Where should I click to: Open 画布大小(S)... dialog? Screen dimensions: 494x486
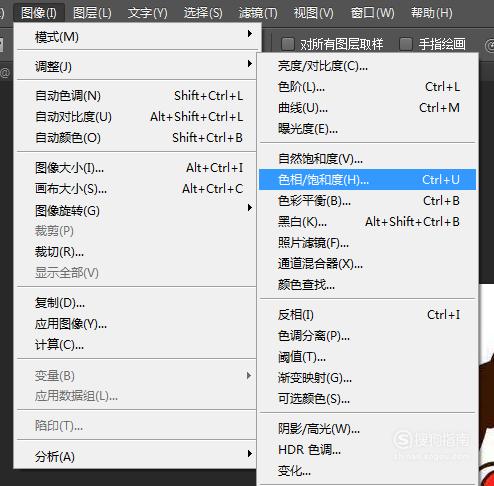pyautogui.click(x=137, y=189)
